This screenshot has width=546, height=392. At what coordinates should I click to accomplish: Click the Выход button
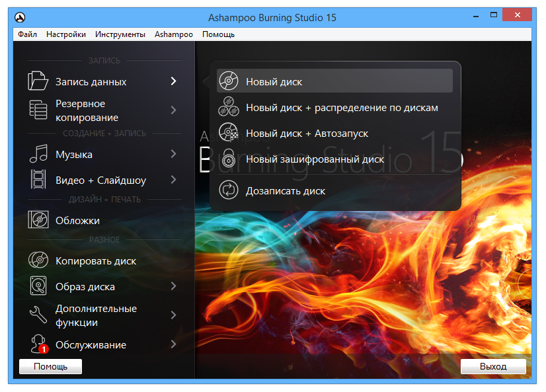(493, 366)
